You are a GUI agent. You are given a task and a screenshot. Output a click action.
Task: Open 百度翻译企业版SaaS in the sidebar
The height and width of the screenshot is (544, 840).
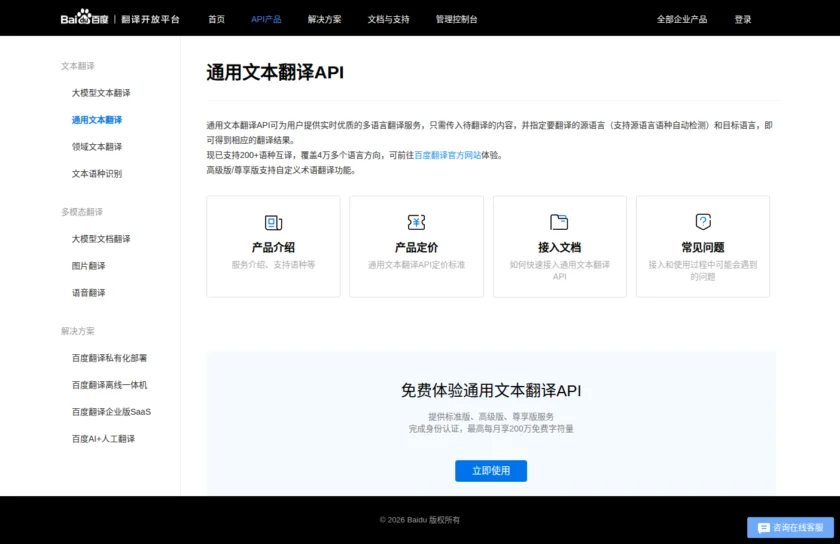pyautogui.click(x=111, y=411)
